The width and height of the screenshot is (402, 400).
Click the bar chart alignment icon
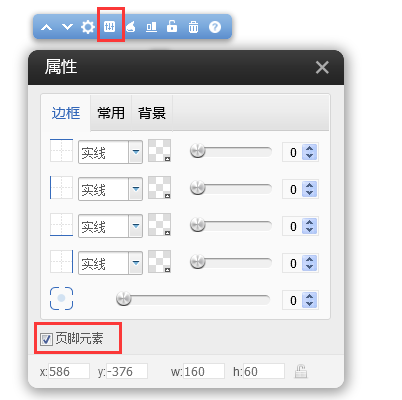point(151,27)
